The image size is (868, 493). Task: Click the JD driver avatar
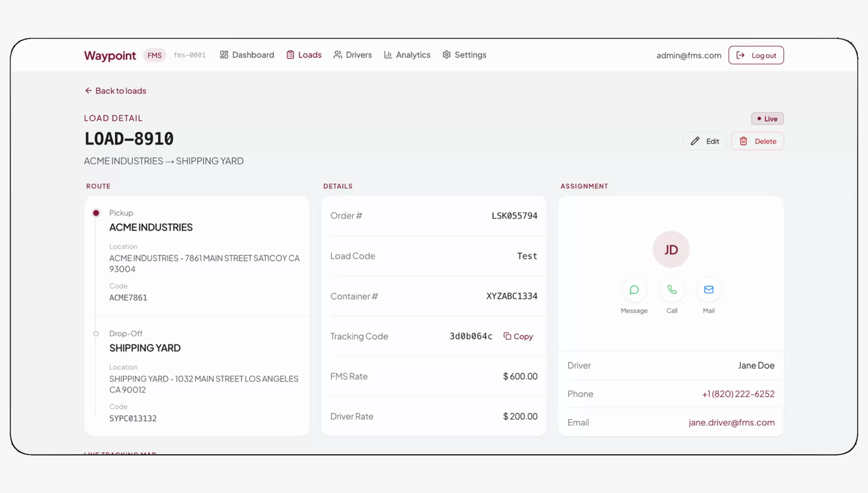click(x=671, y=249)
